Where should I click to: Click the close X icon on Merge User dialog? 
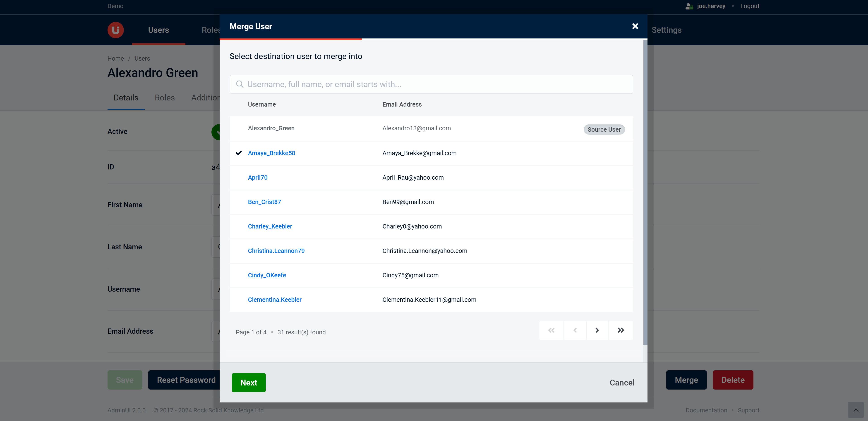(x=635, y=26)
